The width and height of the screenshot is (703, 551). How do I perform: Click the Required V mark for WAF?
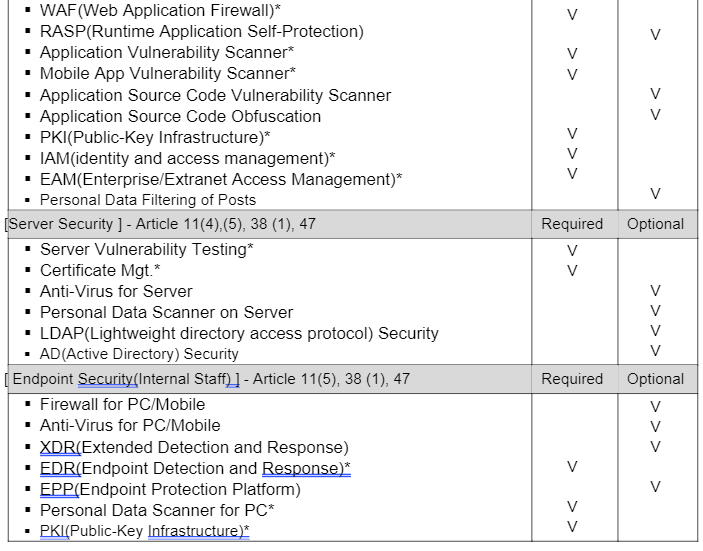[x=572, y=15]
